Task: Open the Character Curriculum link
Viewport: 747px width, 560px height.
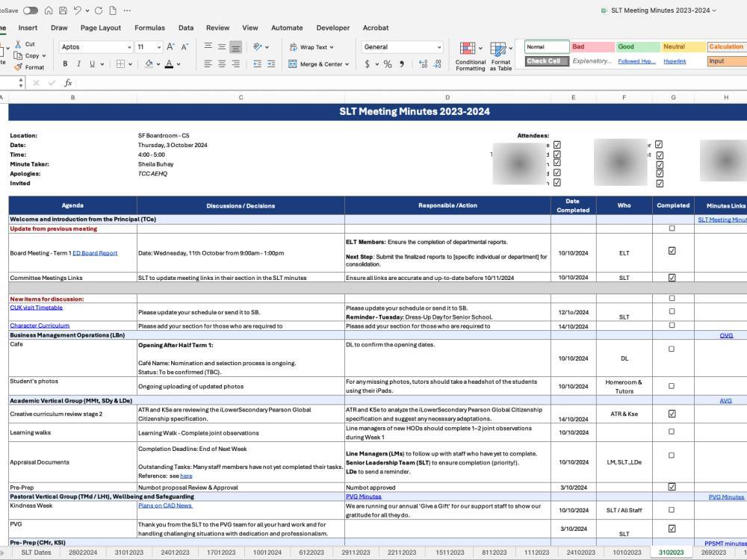Action: pos(40,326)
